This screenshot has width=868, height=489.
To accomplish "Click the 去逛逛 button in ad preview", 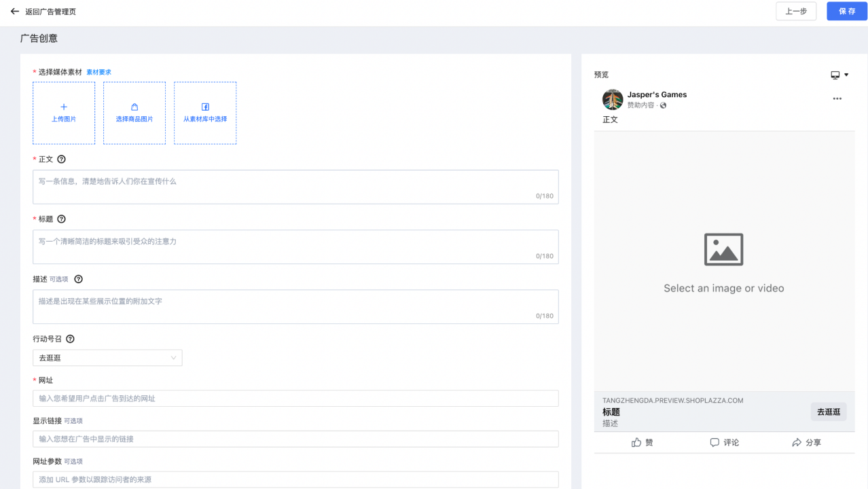I will 828,412.
